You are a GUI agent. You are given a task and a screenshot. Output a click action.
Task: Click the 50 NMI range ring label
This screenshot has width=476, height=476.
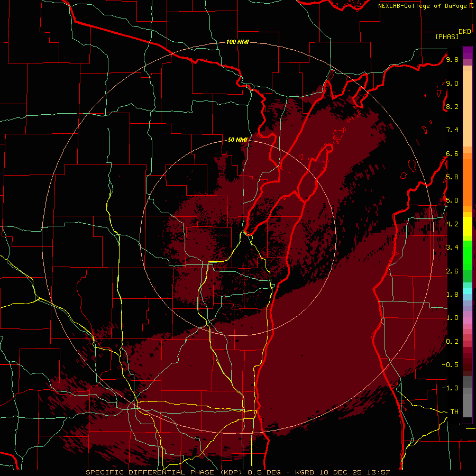pos(237,140)
